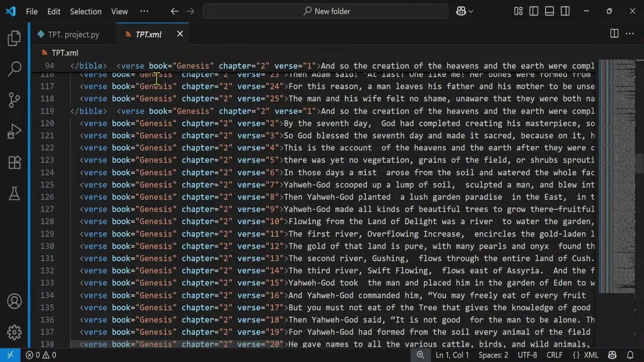Open editor More Actions menu
Screen dimensions: 644x362
(x=629, y=34)
